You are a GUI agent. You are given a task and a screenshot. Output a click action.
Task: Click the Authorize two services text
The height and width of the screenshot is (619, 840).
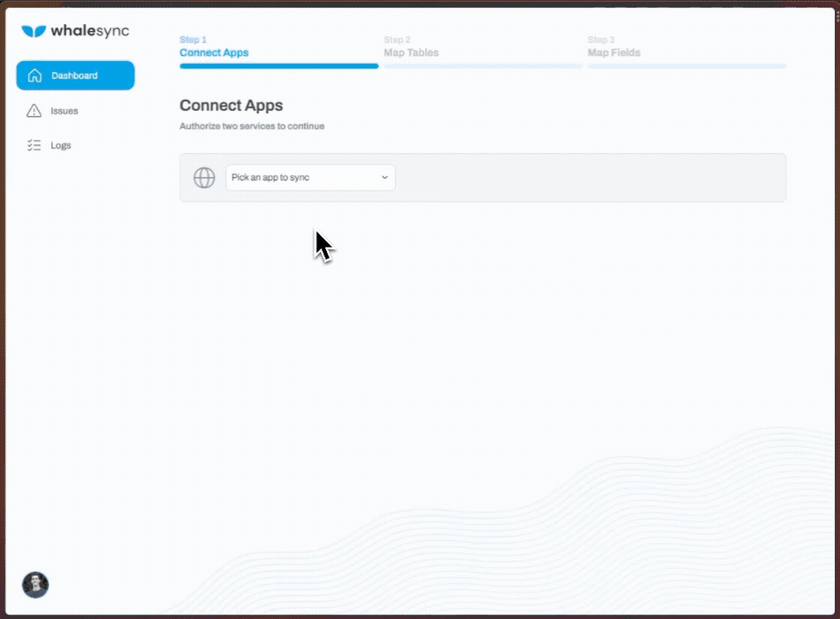251,126
